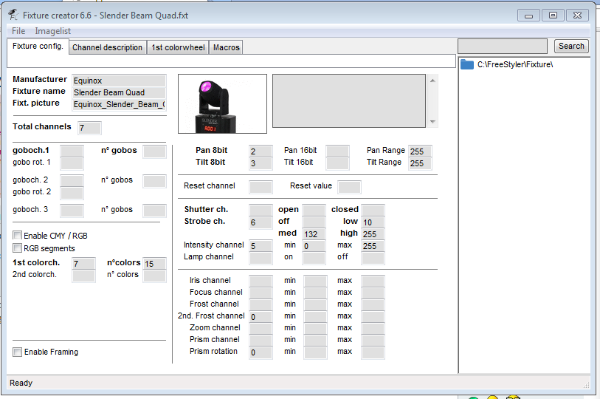Click the strobe med value field

tap(314, 234)
